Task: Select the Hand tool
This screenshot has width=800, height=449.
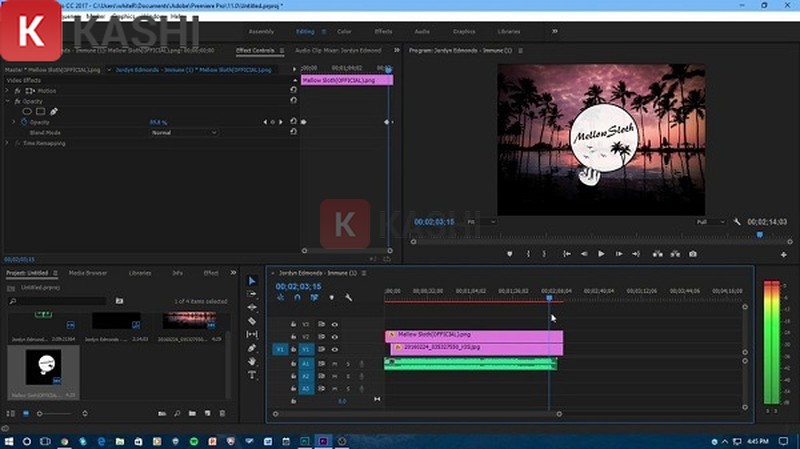Action: [x=252, y=361]
